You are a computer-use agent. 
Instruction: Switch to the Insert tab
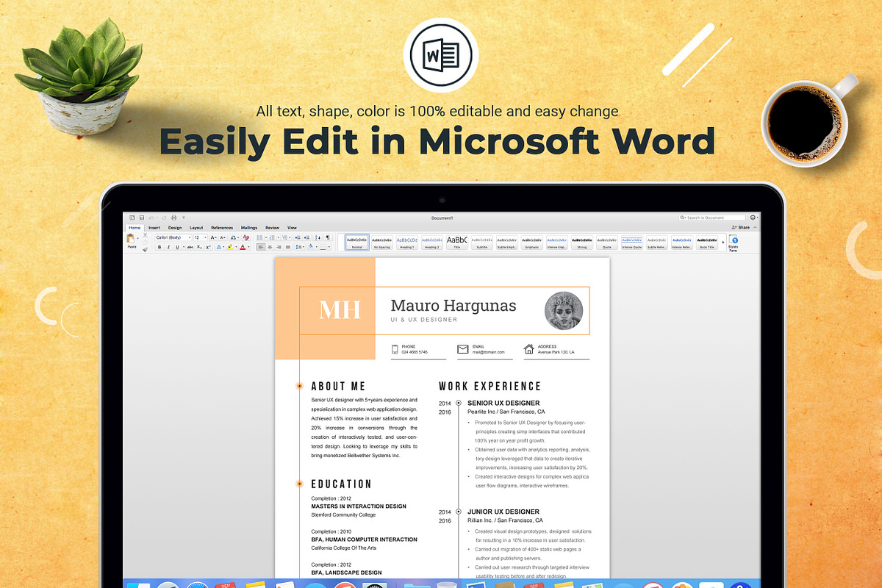click(154, 228)
